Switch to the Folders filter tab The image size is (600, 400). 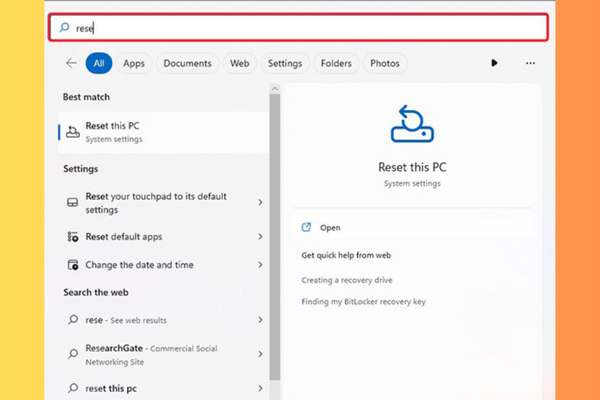pos(336,63)
